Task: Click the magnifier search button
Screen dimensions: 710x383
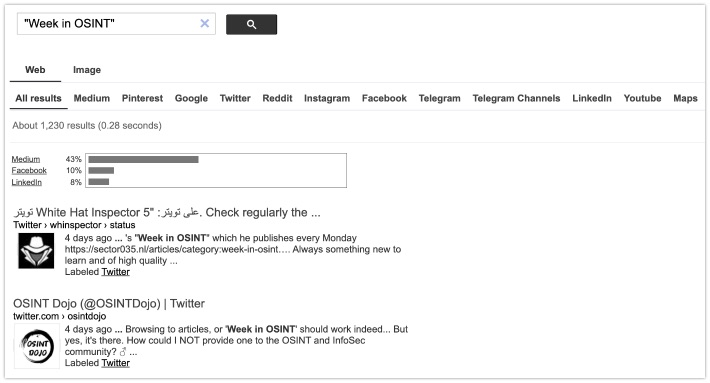Action: 251,24
